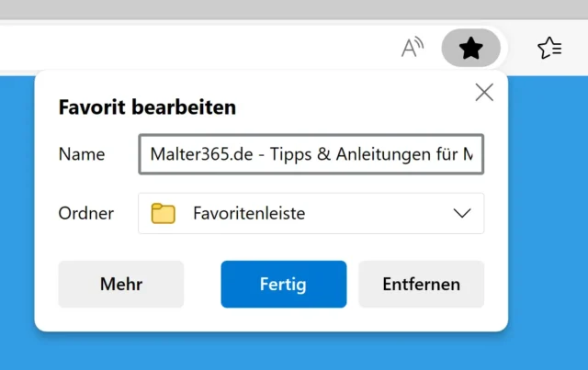Close the Favorit bearbeiten popup with X

[483, 92]
